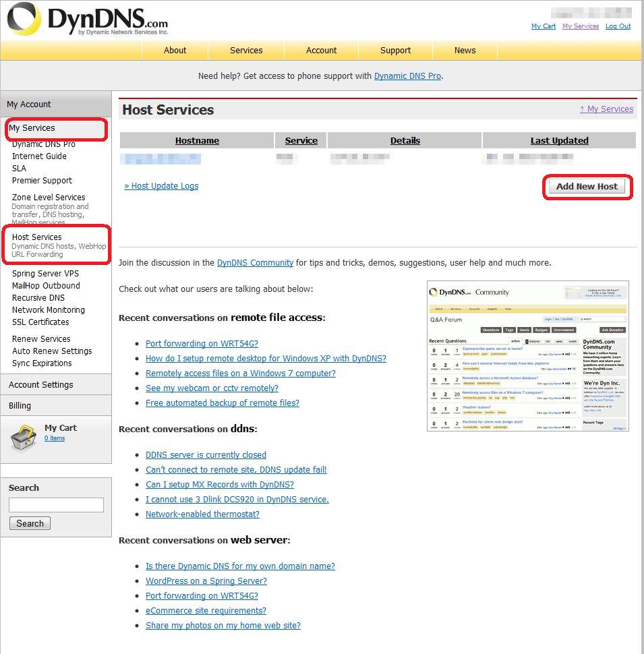Image resolution: width=644 pixels, height=654 pixels.
Task: Open Dynamic DNS for own domain link
Action: pos(240,566)
